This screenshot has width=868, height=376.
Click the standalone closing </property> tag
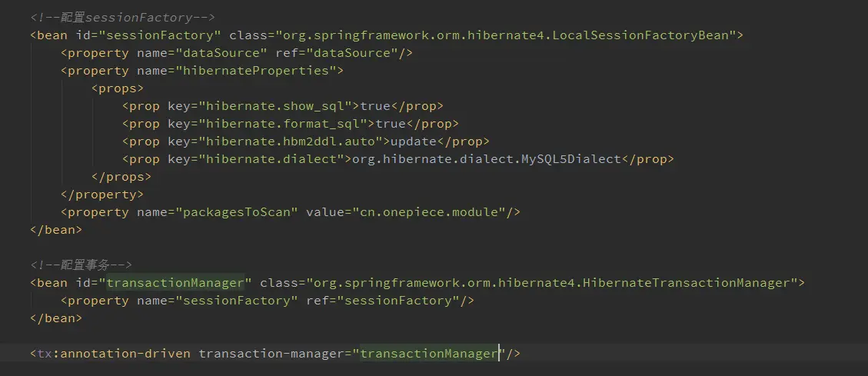pos(102,195)
